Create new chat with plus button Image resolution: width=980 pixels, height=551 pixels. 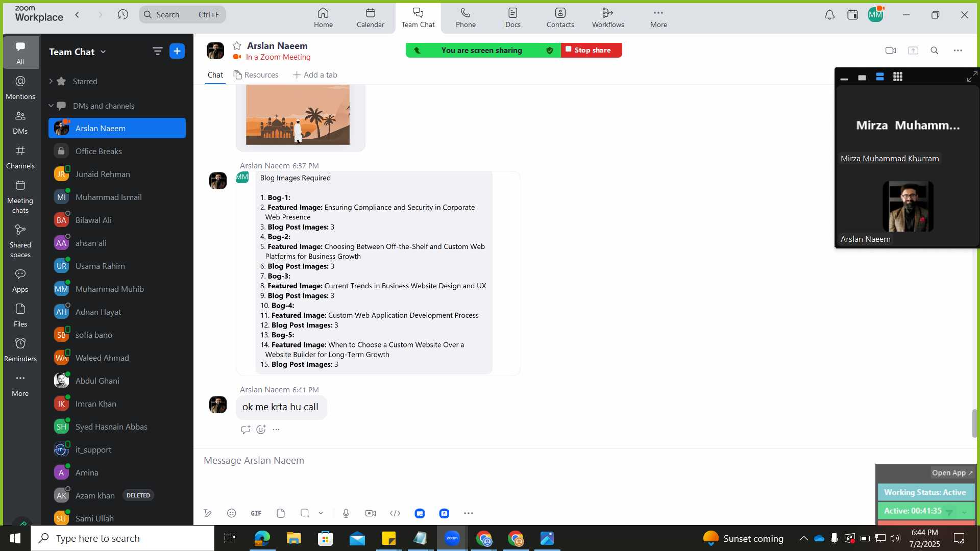click(177, 51)
